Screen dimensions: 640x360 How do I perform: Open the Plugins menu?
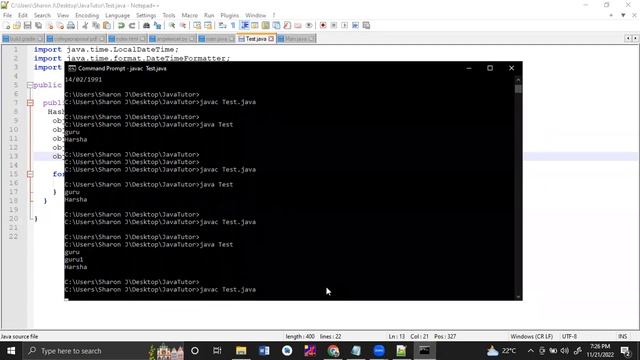pos(229,15)
